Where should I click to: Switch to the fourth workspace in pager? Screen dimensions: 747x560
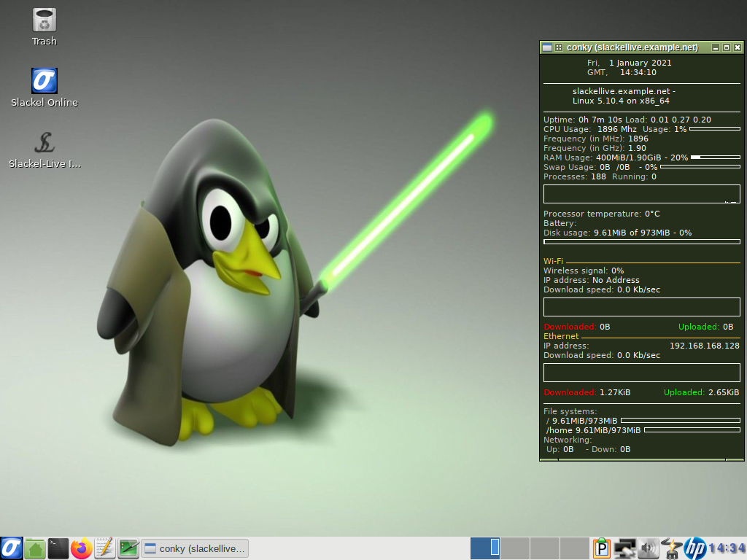[574, 548]
